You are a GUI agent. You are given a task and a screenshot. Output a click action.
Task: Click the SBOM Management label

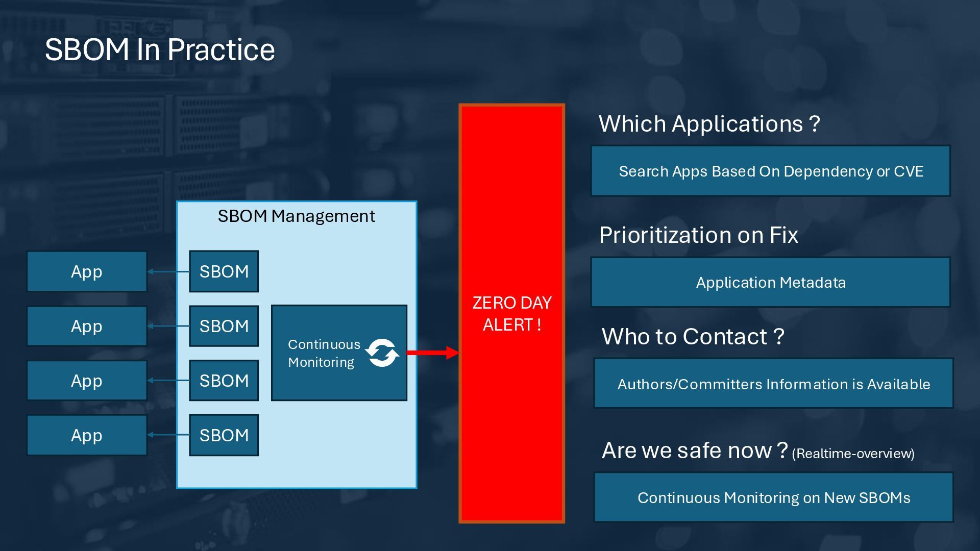(296, 216)
